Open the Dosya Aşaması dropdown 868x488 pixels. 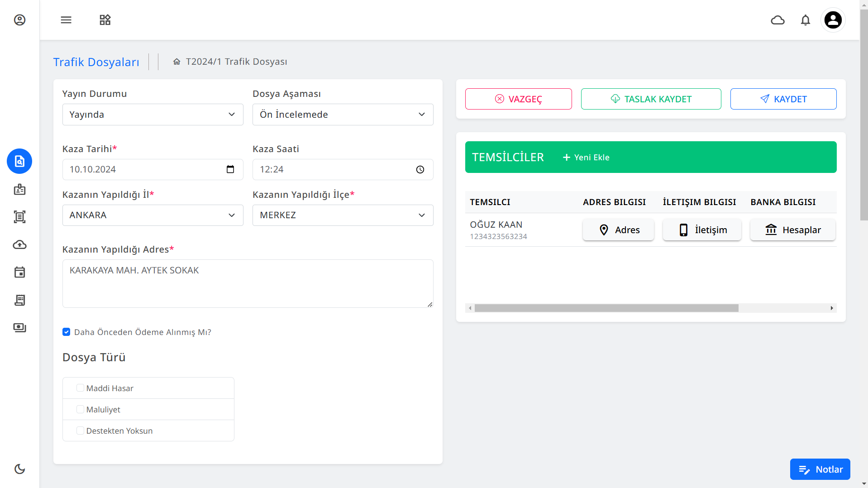click(x=343, y=115)
